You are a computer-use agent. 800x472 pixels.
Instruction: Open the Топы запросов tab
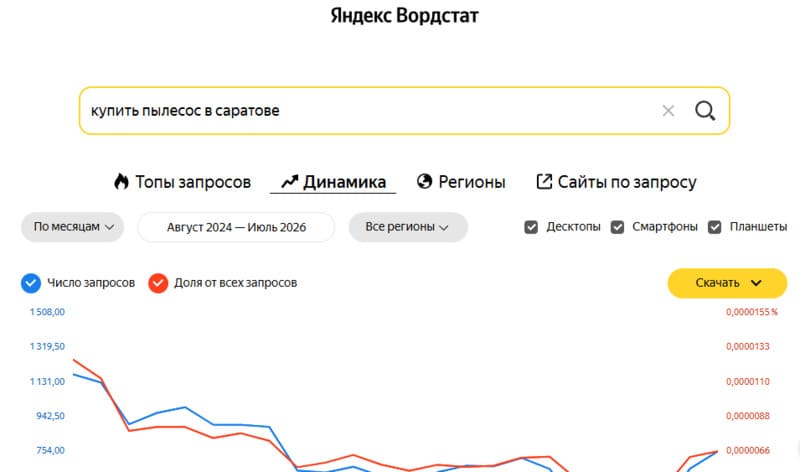point(183,182)
